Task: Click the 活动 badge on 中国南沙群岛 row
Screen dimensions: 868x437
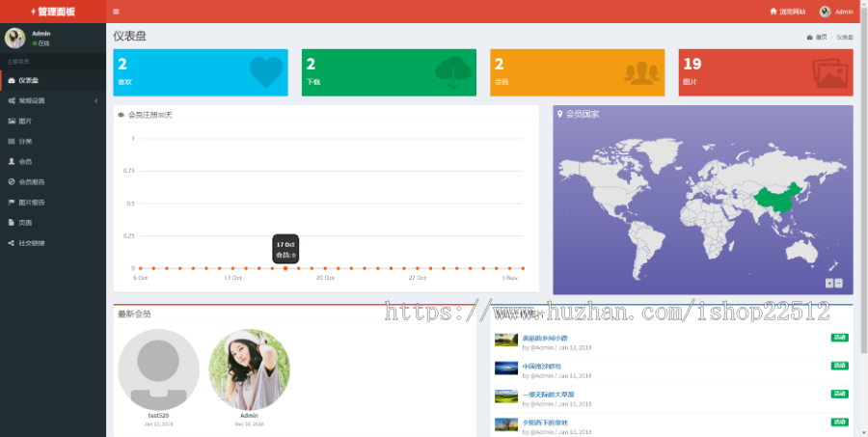Action: (x=839, y=366)
